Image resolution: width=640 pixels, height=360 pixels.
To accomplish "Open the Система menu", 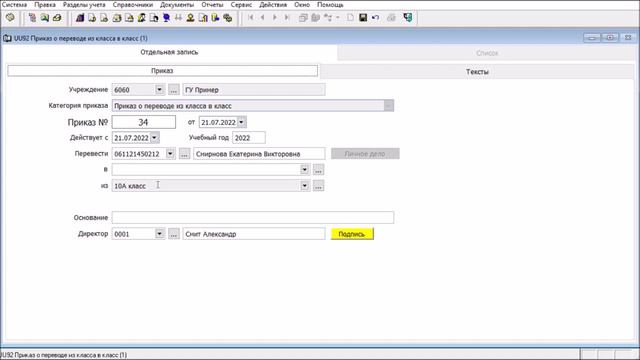I will click(x=14, y=5).
